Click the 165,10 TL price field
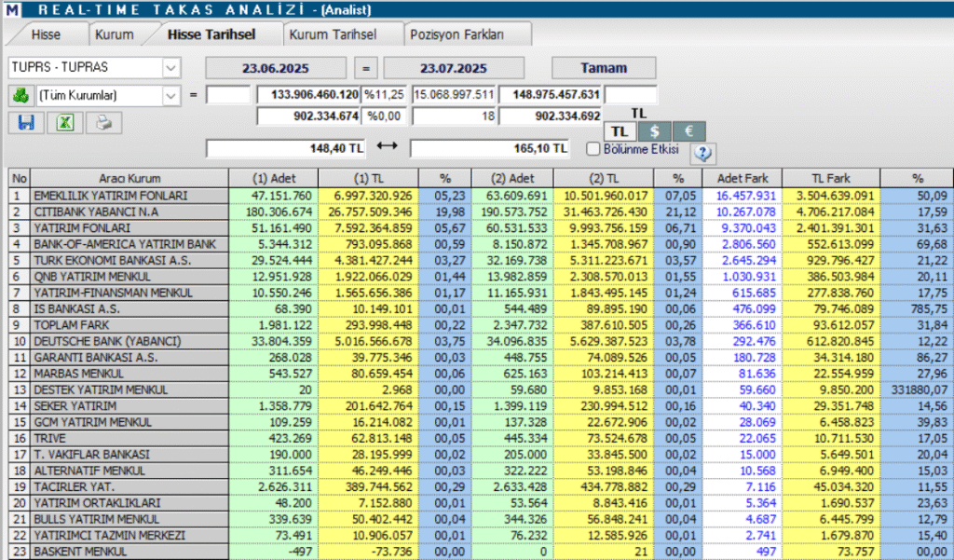 [x=490, y=148]
